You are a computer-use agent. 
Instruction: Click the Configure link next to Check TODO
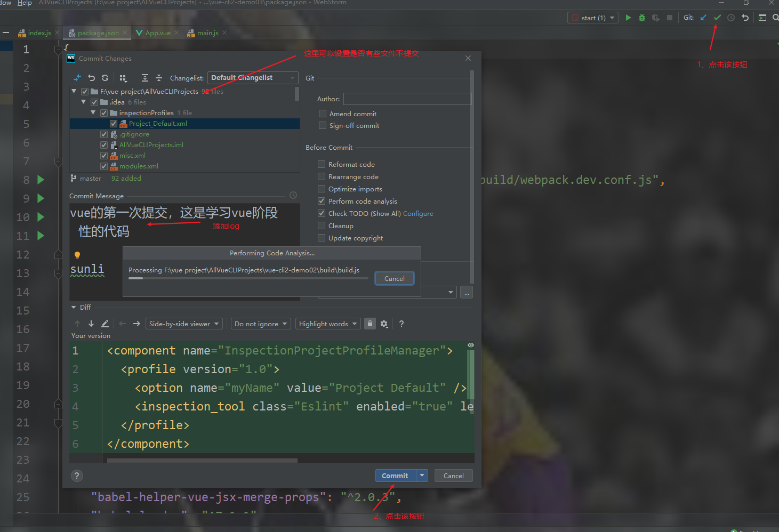(x=418, y=213)
